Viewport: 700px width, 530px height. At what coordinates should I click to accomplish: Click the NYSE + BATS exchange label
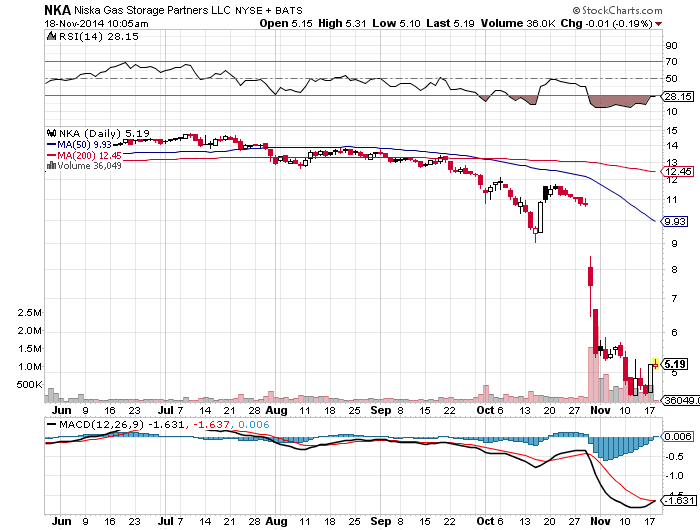coord(269,10)
